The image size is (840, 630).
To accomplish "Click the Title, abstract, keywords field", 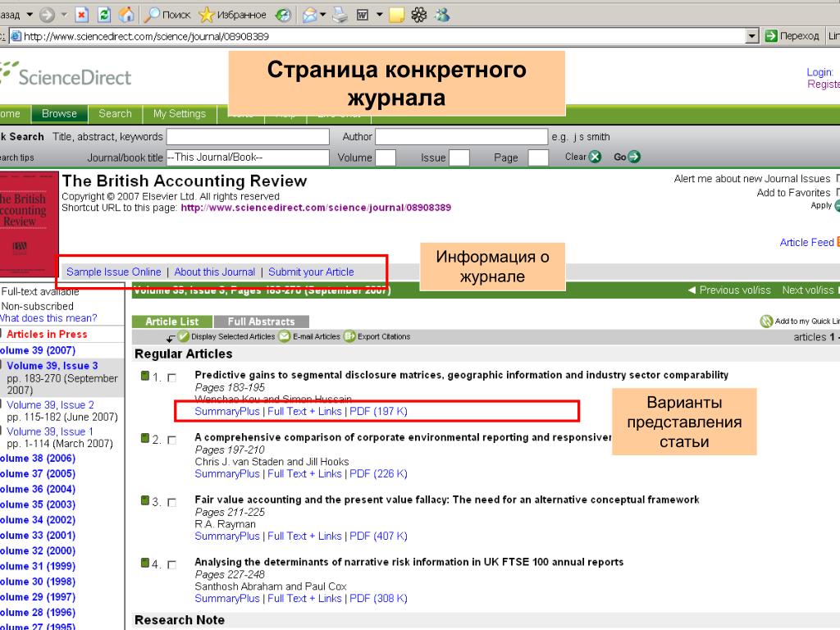I will tap(248, 137).
